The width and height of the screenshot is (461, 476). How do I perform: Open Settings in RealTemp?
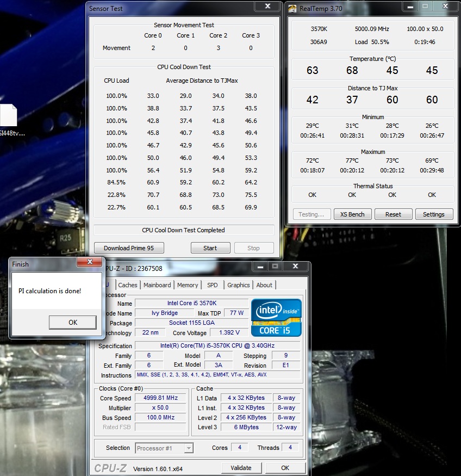click(434, 214)
